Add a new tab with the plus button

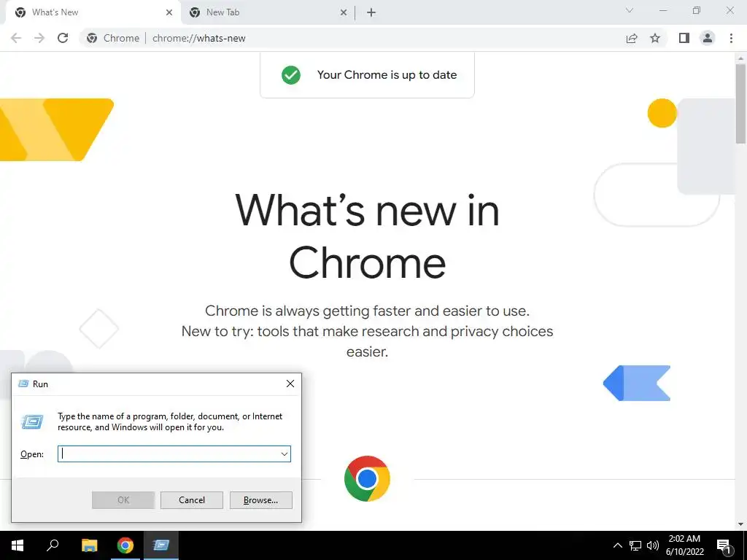tap(371, 12)
